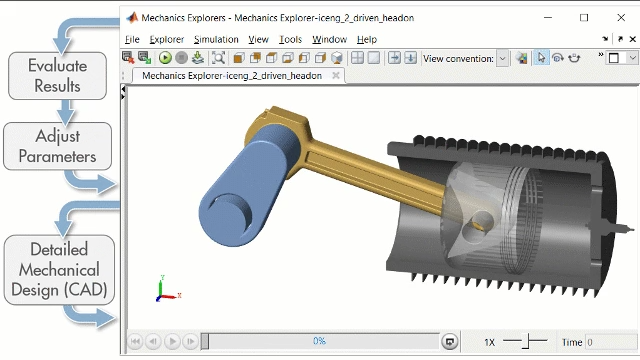The image size is (640, 360).
Task: Open the Simulation menu
Action: [x=216, y=40]
